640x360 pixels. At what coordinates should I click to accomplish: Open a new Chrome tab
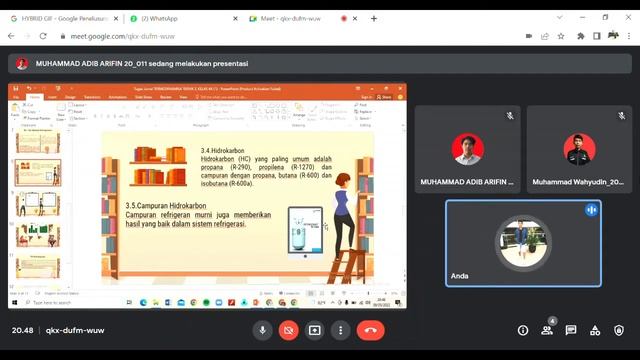click(x=374, y=19)
